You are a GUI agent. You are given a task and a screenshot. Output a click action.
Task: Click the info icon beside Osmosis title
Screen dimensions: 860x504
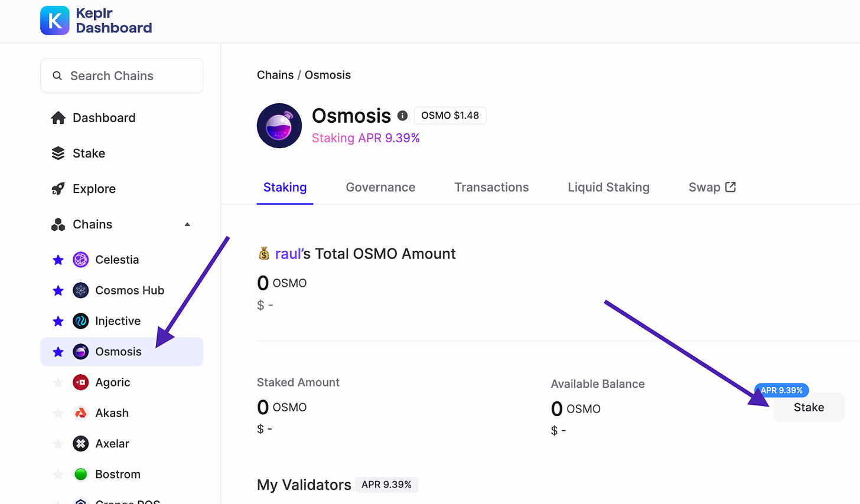(x=402, y=116)
